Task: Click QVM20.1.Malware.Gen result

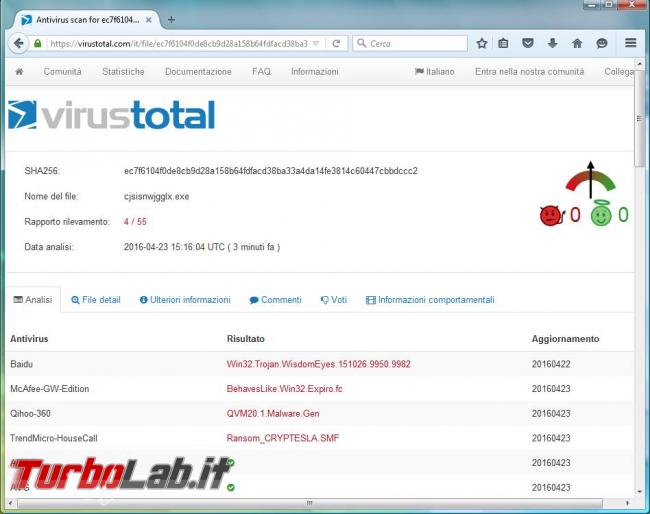Action: pos(273,413)
